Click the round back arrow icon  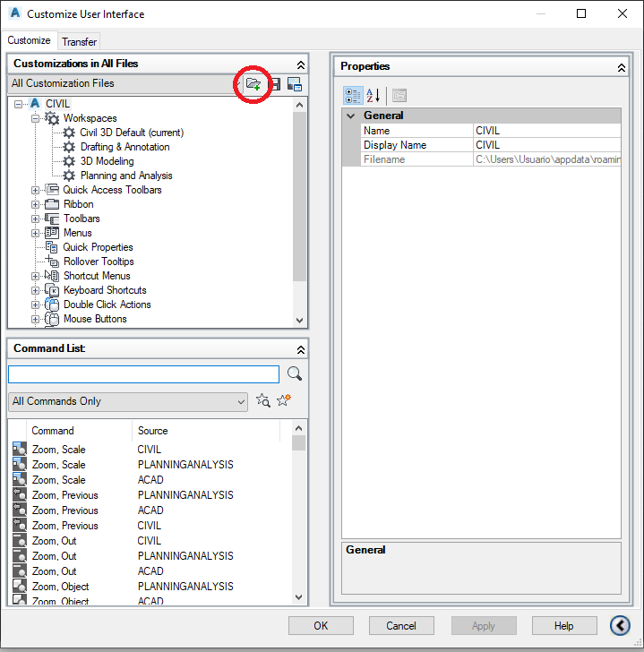click(x=620, y=625)
